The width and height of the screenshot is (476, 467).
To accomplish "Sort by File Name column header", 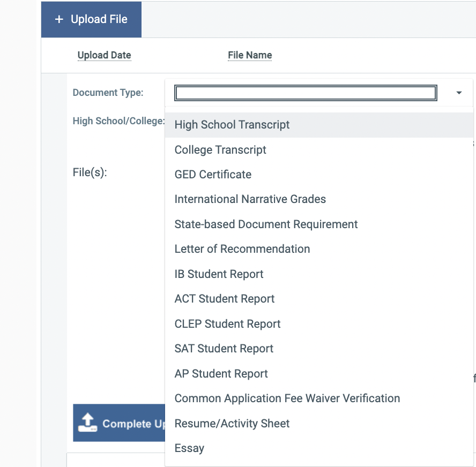I will click(x=250, y=55).
